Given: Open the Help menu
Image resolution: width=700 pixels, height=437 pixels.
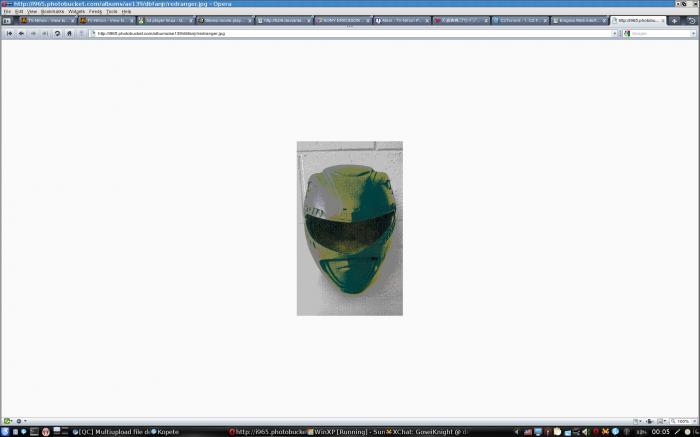Looking at the screenshot, I should click(126, 12).
